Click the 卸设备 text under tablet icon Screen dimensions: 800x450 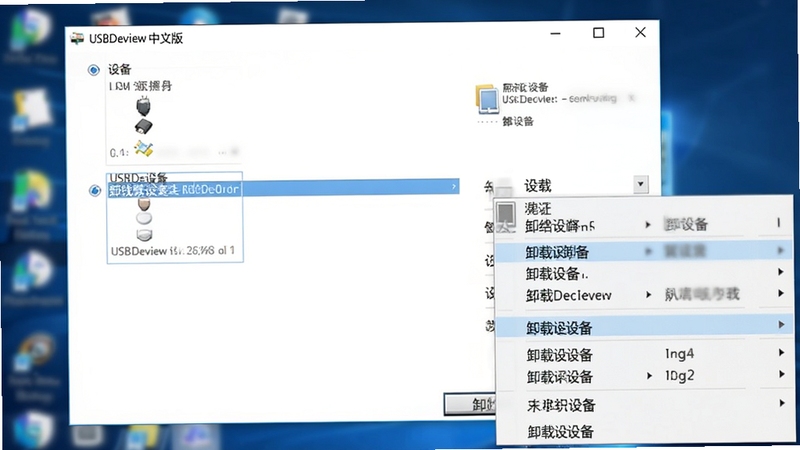tap(518, 121)
